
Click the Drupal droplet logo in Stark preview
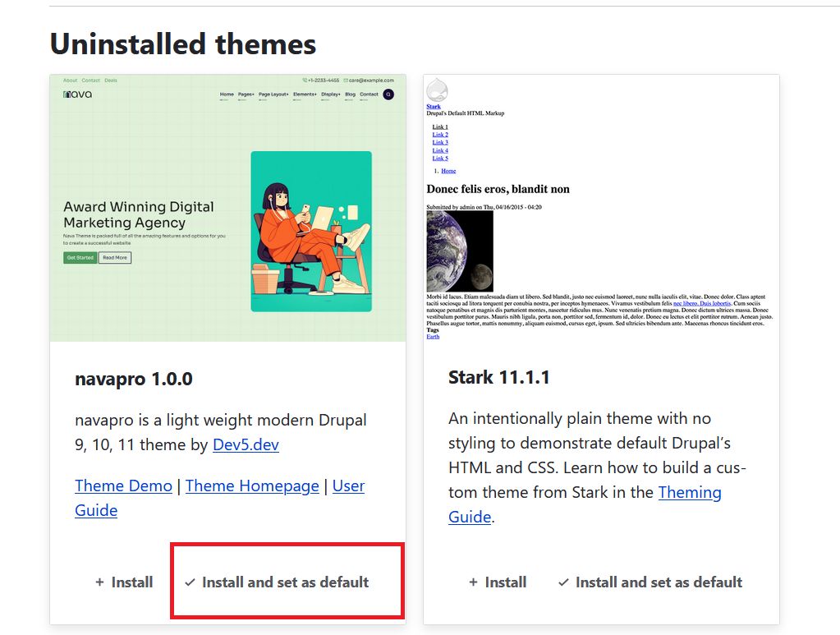click(x=437, y=90)
